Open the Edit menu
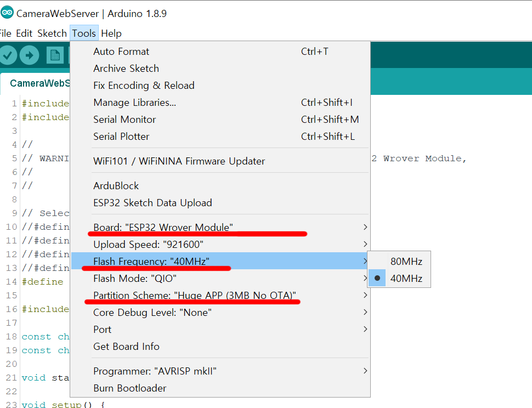This screenshot has height=408, width=532. [x=24, y=33]
